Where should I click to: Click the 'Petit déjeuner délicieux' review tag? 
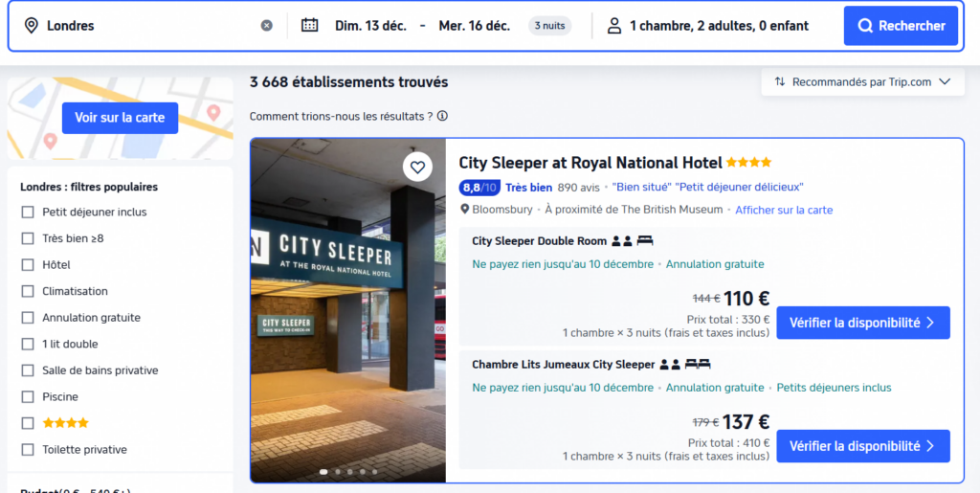(740, 188)
